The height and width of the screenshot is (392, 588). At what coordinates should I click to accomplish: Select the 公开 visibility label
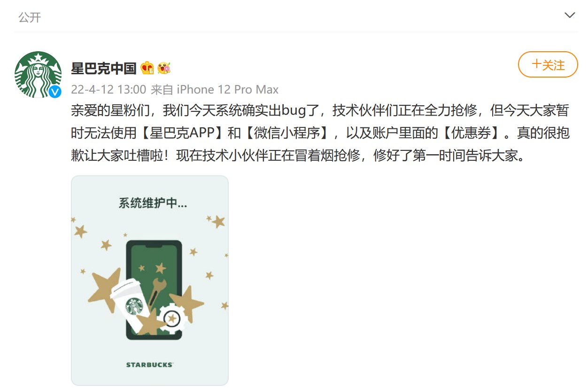[x=30, y=17]
